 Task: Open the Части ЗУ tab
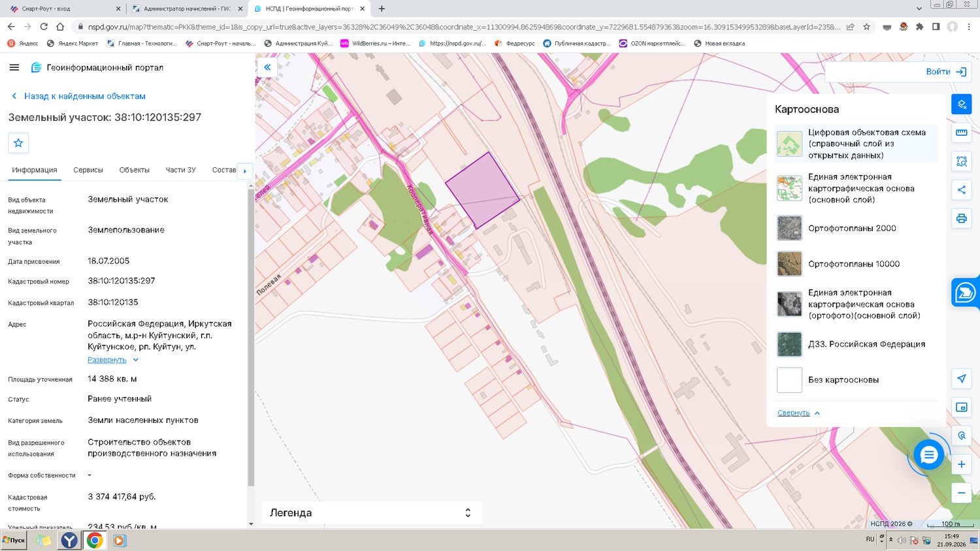pos(180,170)
